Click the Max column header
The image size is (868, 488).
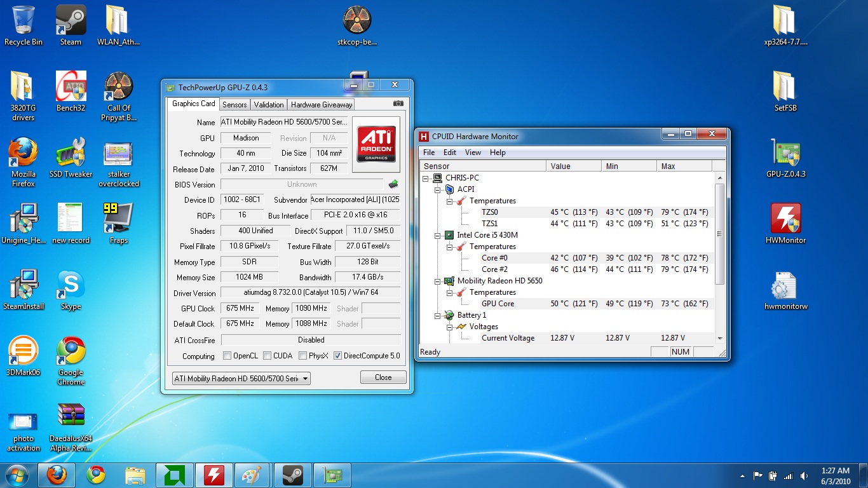(684, 166)
